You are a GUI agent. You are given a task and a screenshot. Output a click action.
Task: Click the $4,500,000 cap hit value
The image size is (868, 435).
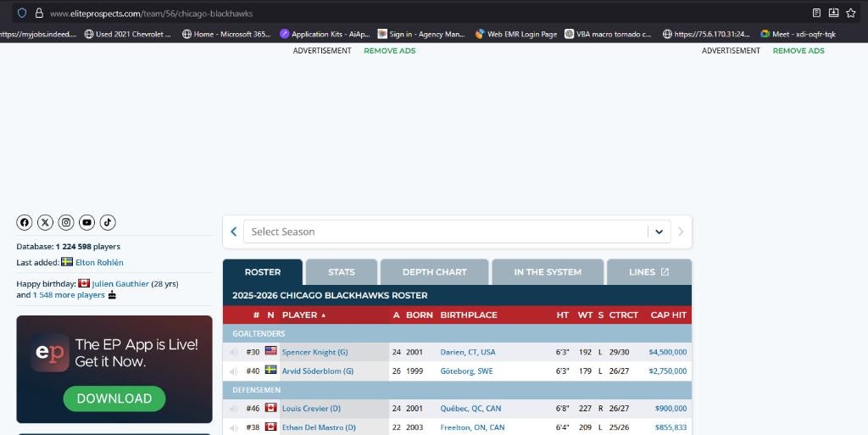[668, 352]
